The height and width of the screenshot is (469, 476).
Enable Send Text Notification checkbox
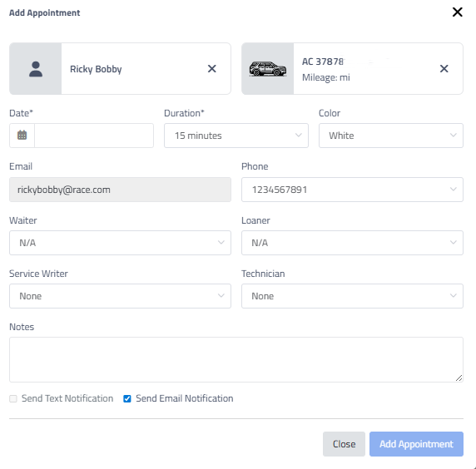[13, 398]
